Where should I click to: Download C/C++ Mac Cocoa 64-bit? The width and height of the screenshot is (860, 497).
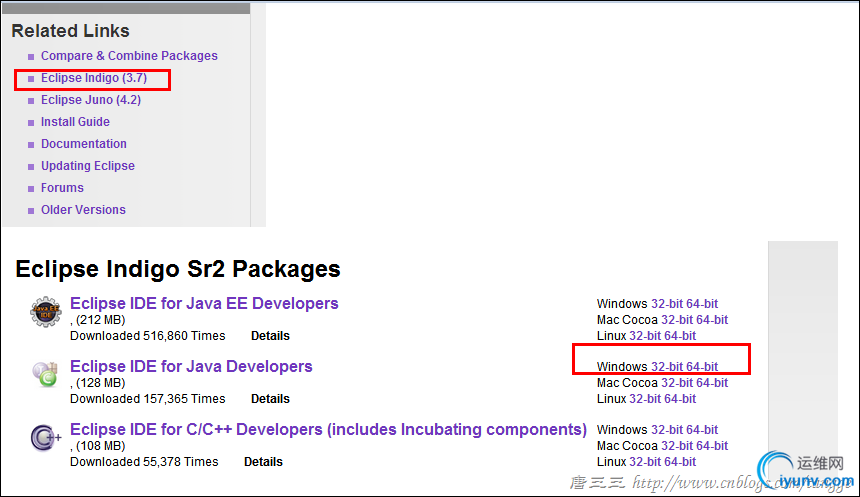tap(712, 446)
